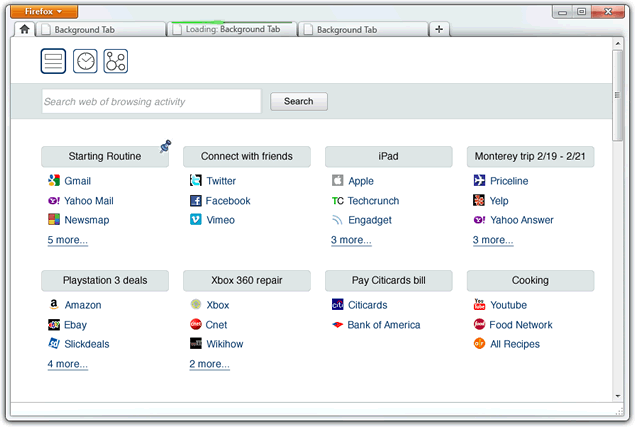Viewport: 635px width, 427px height.
Task: Open the Firefox menu dropdown
Action: pyautogui.click(x=43, y=11)
